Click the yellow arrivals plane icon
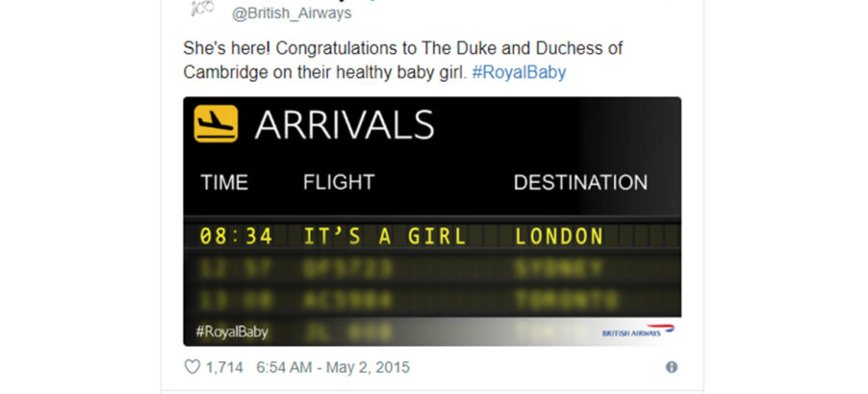This screenshot has height=394, width=868. point(216,123)
